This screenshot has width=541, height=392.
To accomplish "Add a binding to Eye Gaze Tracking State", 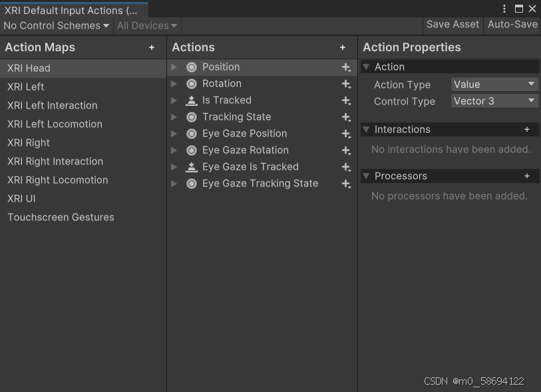I will click(x=345, y=184).
